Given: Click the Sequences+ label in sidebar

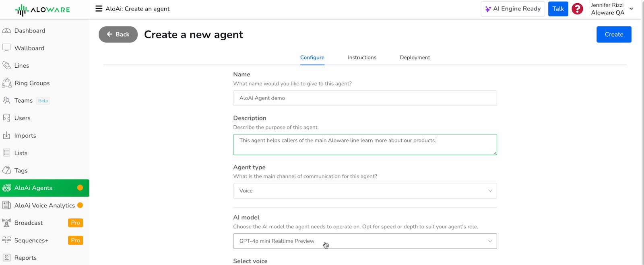Looking at the screenshot, I should coord(31,240).
